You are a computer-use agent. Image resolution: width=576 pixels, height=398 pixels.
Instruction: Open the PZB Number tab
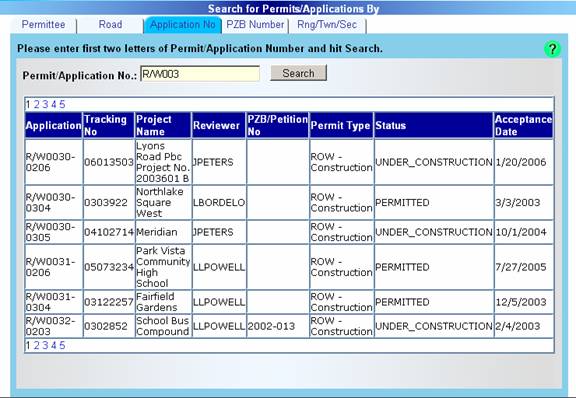(255, 25)
